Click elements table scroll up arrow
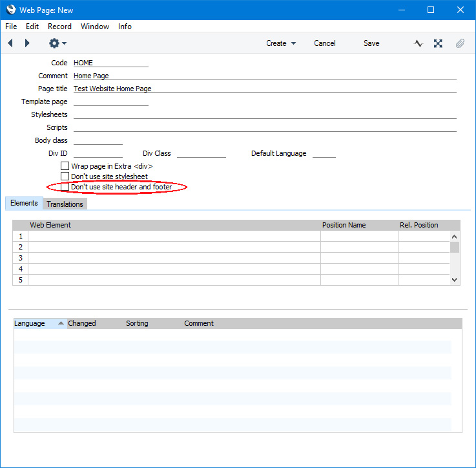 pyautogui.click(x=455, y=237)
